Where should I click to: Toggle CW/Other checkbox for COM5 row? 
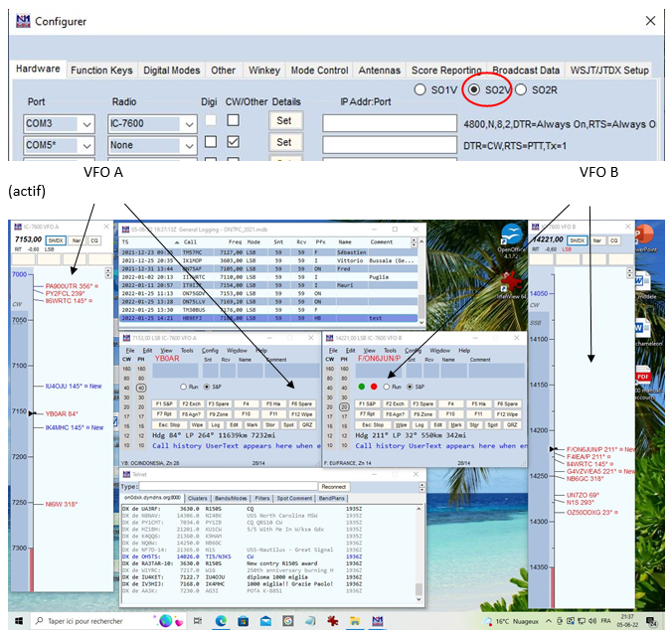234,142
